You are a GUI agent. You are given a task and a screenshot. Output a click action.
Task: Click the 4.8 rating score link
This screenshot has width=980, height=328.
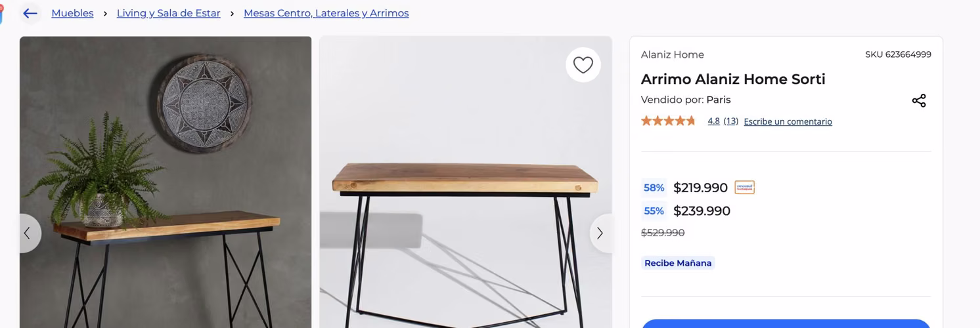click(x=713, y=121)
